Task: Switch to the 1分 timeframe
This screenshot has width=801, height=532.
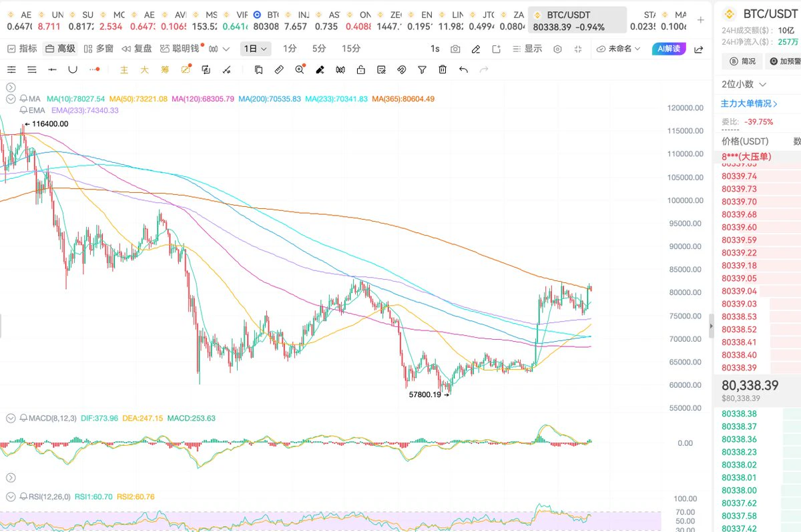Action: click(290, 49)
